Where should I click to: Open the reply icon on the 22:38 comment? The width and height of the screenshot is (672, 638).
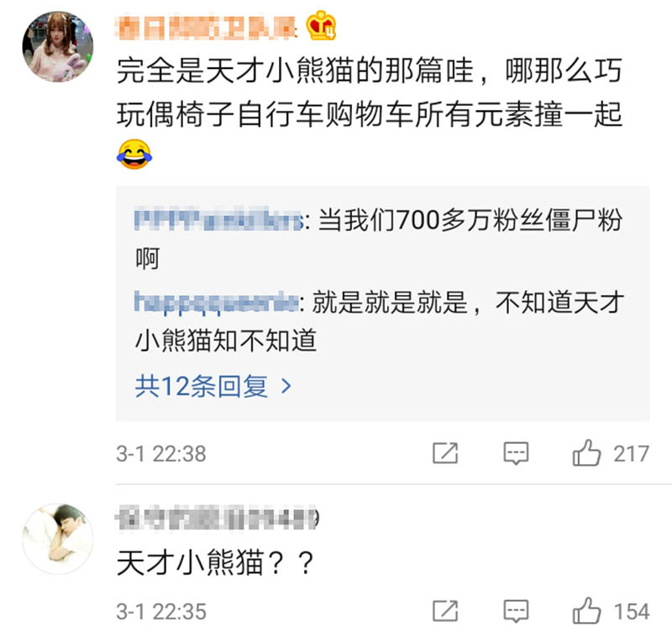pos(516,454)
